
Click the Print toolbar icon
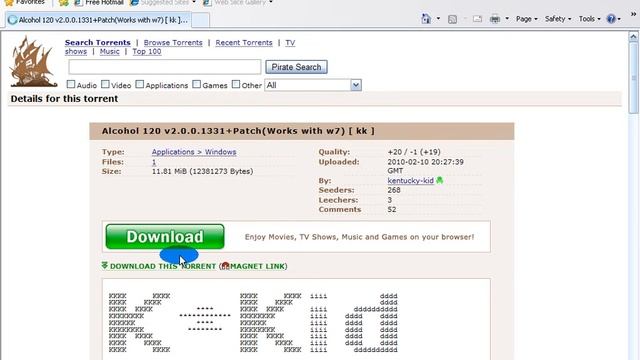pyautogui.click(x=495, y=19)
